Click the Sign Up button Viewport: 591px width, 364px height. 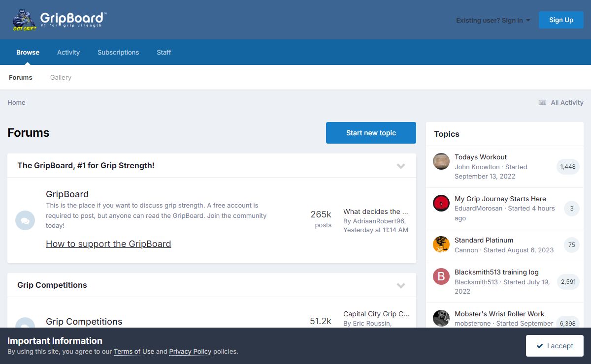561,20
